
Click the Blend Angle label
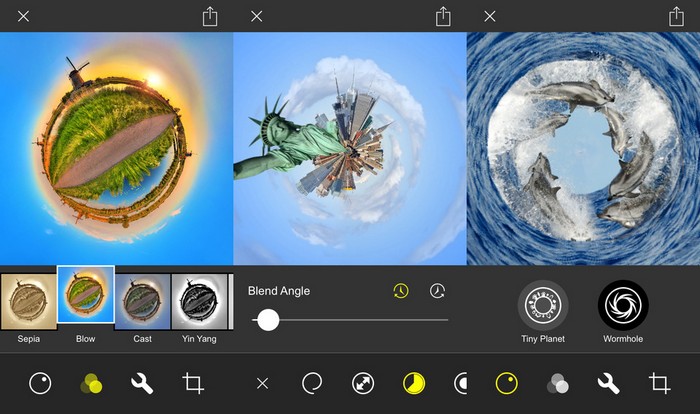coord(279,291)
